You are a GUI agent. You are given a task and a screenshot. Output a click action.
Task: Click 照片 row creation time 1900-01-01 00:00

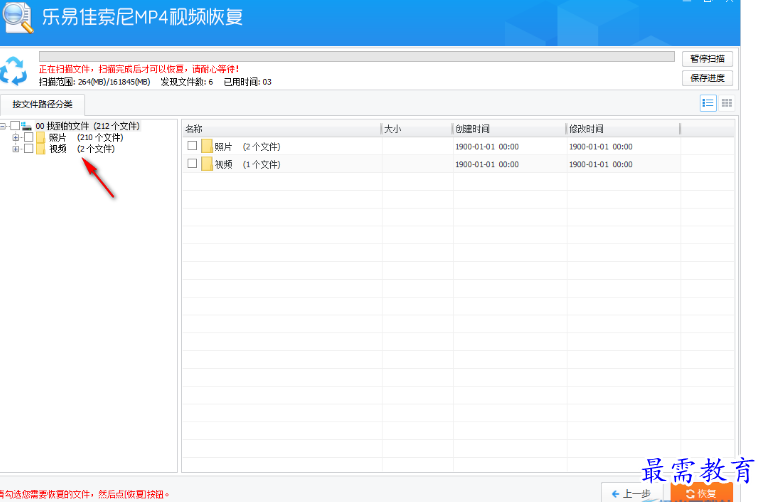point(487,146)
